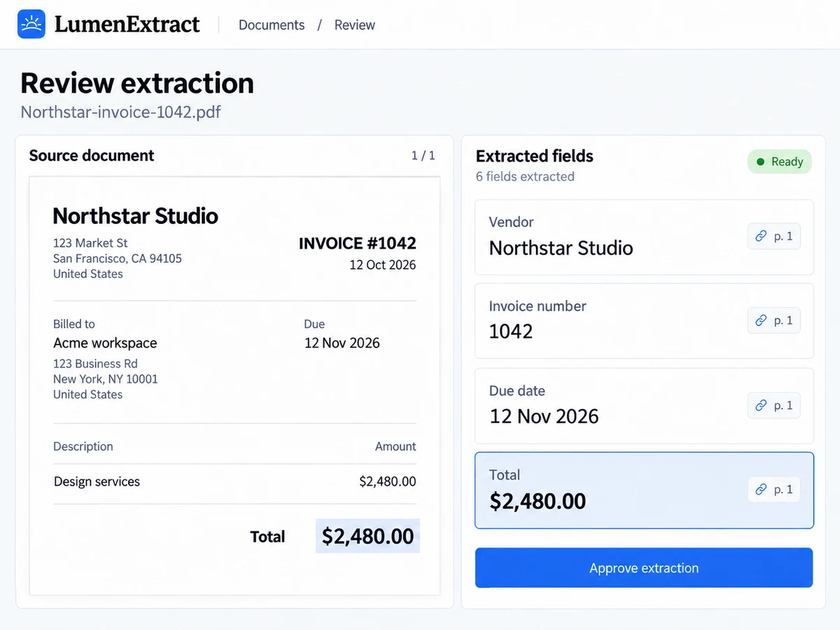
Task: Click the Billed to label
Action: pyautogui.click(x=74, y=324)
